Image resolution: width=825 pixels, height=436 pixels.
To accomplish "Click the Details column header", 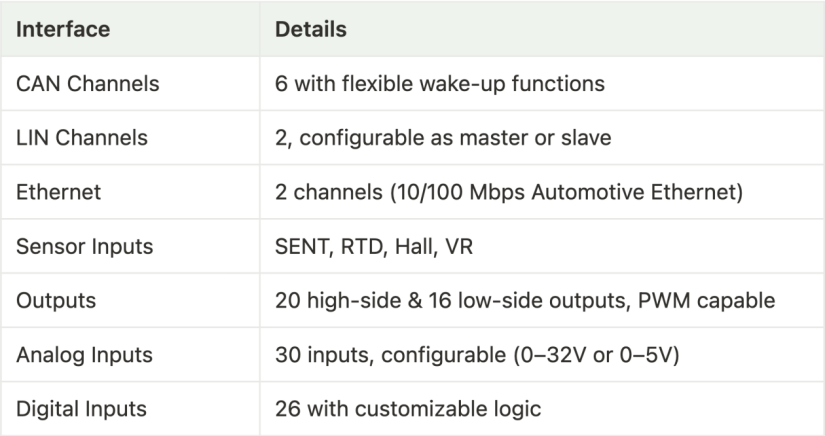I will [310, 29].
